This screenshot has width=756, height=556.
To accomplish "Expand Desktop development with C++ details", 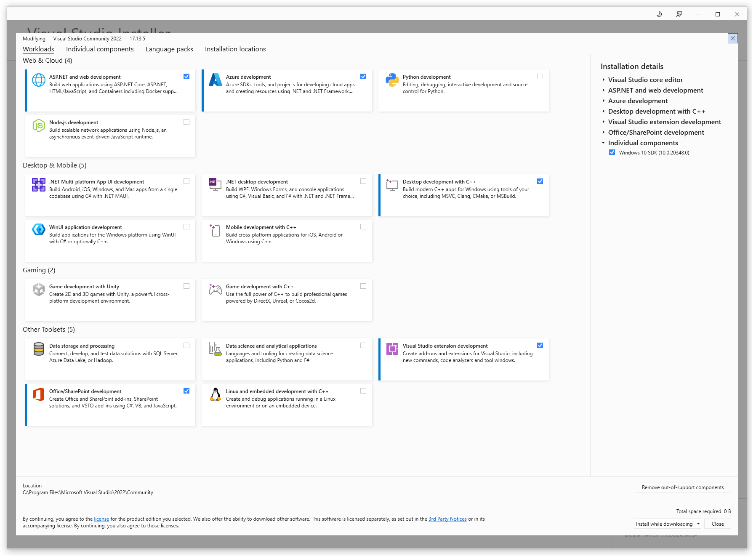I will 603,111.
